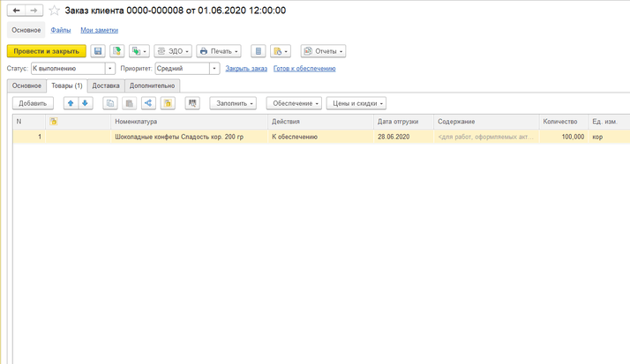Image resolution: width=630 pixels, height=364 pixels.
Task: Expand the Приоритет dropdown arrow
Action: tap(214, 68)
